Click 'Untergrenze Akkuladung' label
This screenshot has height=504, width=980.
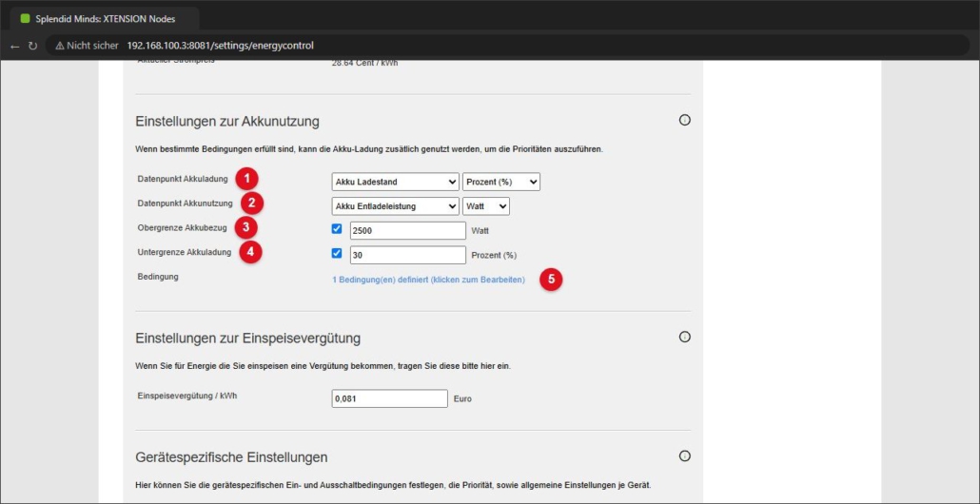185,252
